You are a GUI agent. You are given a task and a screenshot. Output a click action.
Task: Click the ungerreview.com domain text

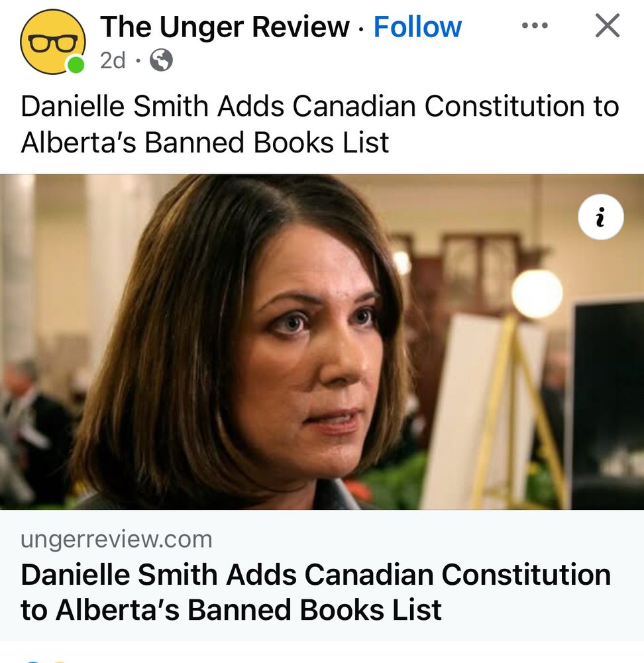tap(116, 540)
